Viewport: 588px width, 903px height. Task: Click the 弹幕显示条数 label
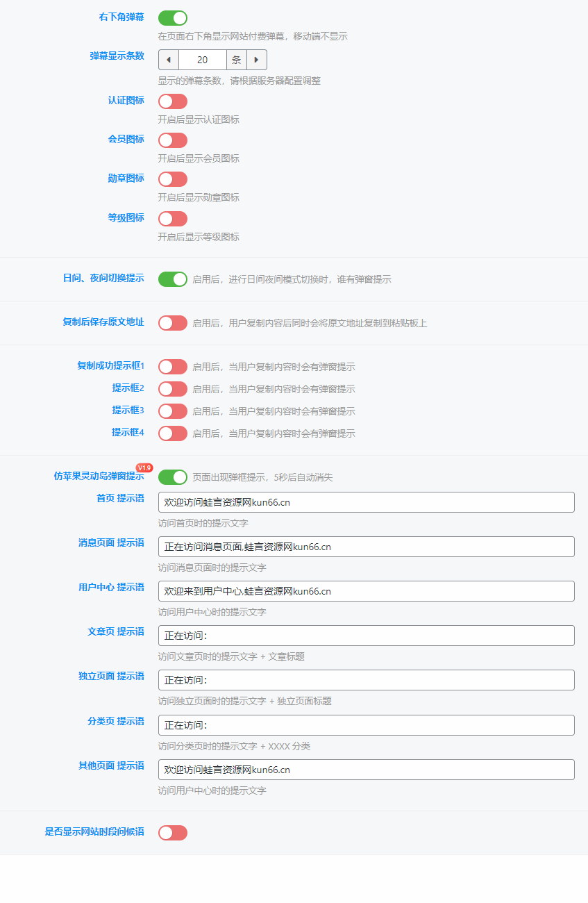pos(117,56)
